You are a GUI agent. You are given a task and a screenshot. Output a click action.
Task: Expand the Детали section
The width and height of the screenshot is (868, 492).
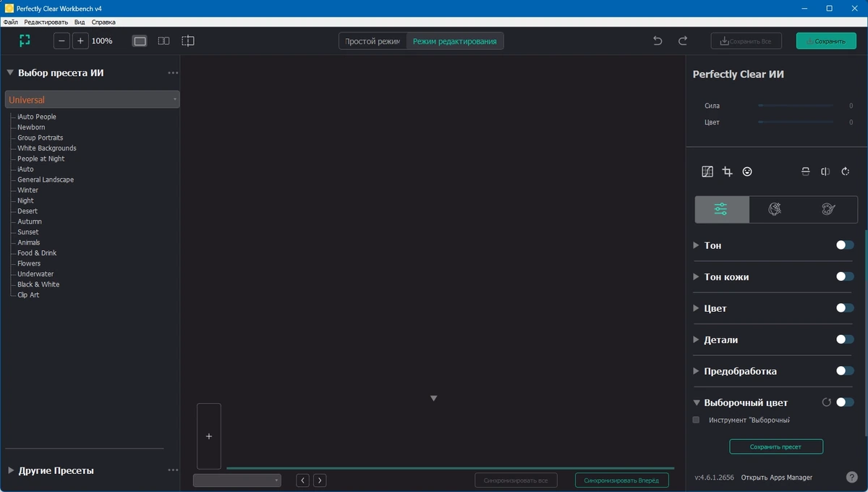pyautogui.click(x=696, y=339)
